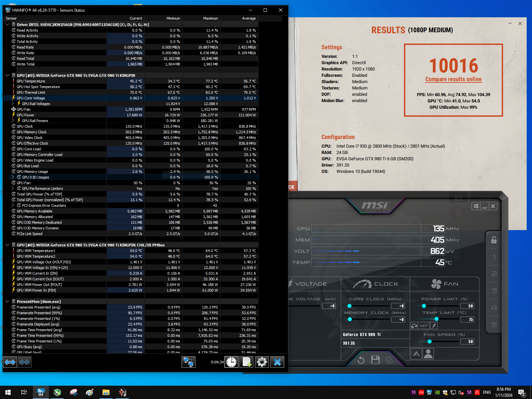Collapse the PresentMon dwm.exe group
The width and height of the screenshot is (532, 399).
pos(7,302)
